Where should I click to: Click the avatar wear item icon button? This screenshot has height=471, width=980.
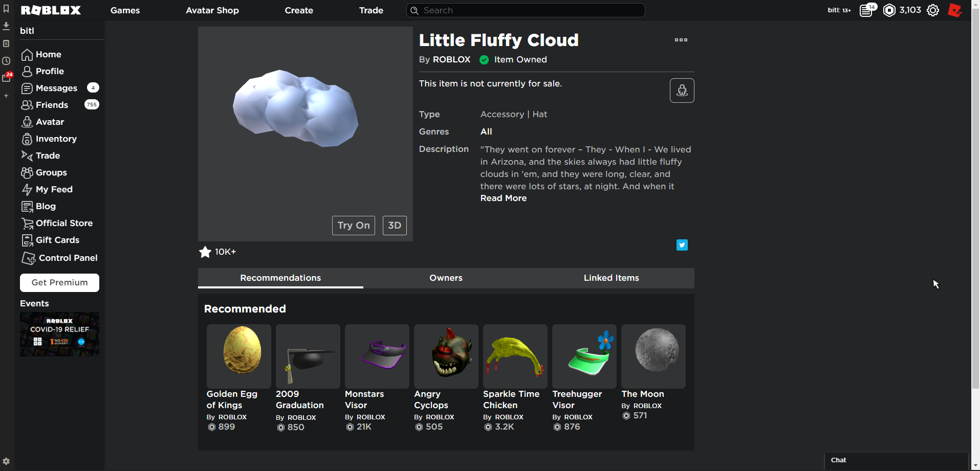tap(682, 91)
